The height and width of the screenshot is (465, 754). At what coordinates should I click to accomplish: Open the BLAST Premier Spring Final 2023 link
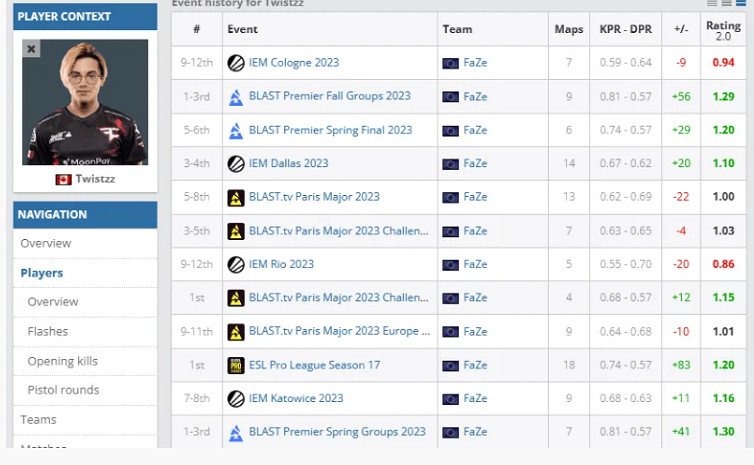330,130
